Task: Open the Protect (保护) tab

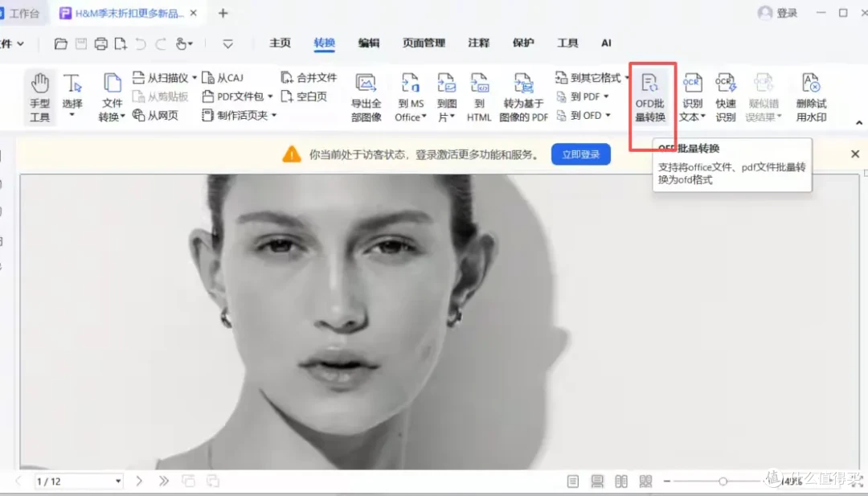Action: click(x=523, y=43)
